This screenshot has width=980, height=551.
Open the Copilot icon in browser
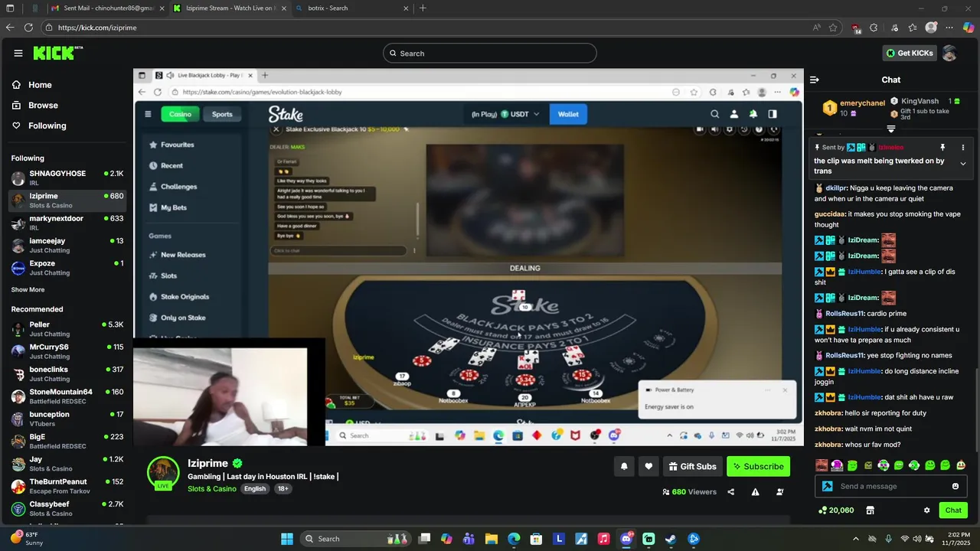point(969,28)
